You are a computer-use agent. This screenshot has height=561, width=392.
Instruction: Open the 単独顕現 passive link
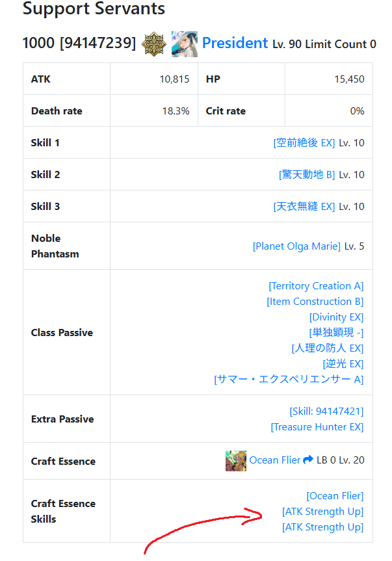click(x=336, y=332)
